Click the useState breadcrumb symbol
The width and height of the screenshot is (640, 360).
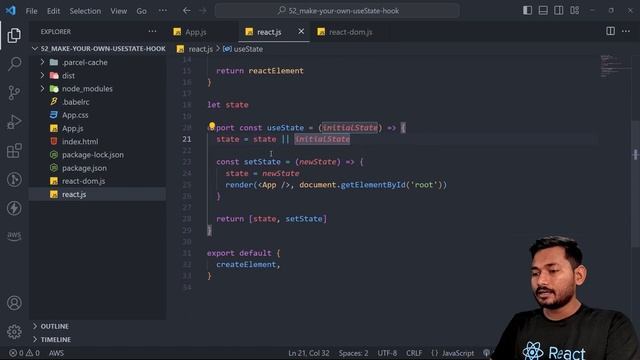coord(243,49)
